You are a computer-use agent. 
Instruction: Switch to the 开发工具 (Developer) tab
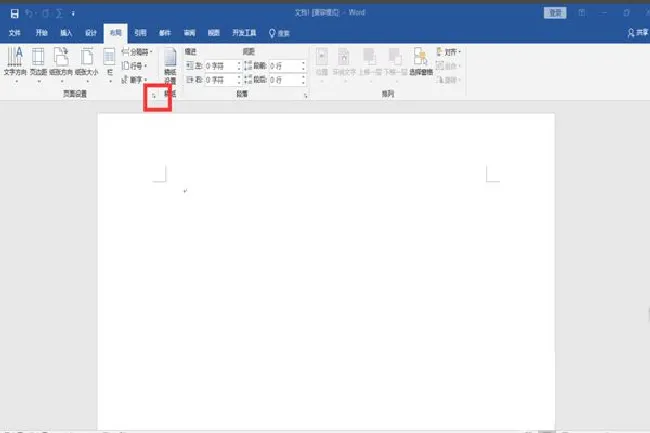tap(244, 33)
